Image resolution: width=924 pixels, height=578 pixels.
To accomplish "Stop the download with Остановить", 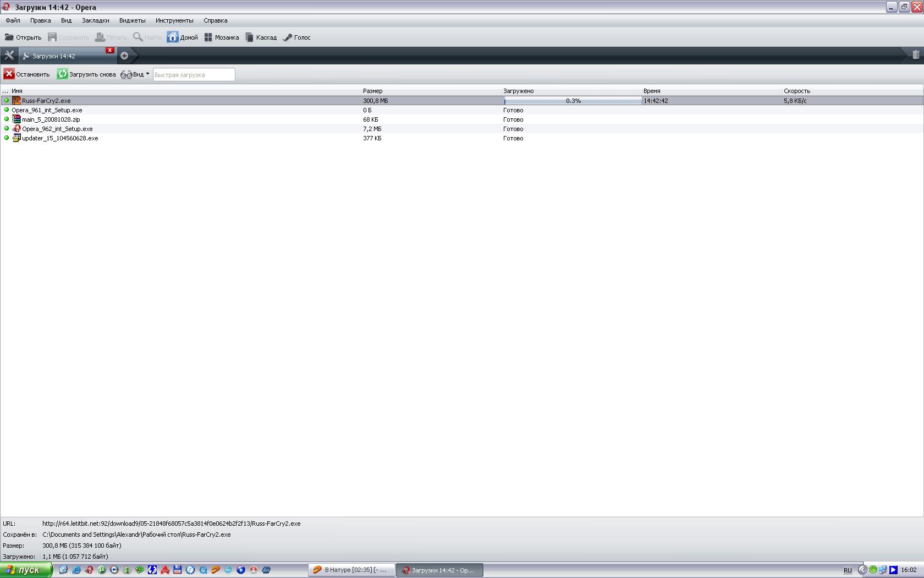I will click(27, 74).
